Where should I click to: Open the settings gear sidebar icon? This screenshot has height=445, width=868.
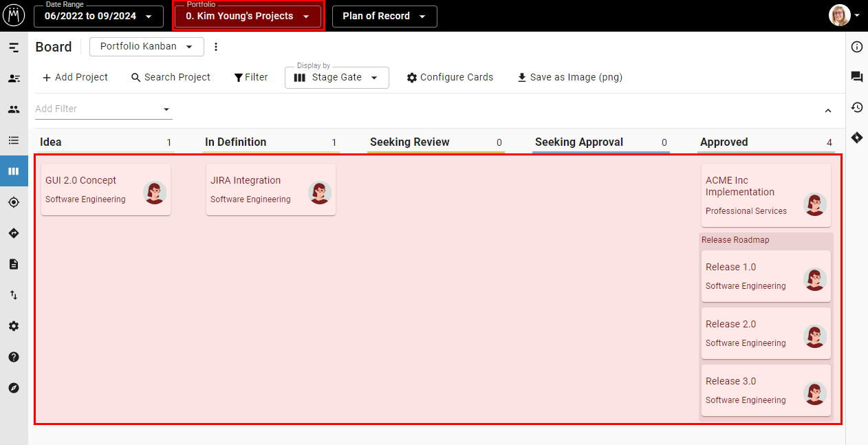(x=14, y=326)
